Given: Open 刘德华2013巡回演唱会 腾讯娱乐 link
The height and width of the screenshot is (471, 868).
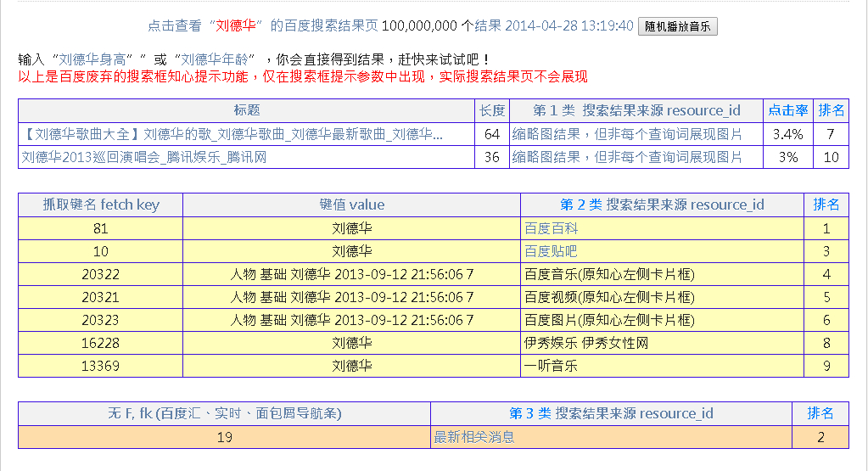Looking at the screenshot, I should (143, 157).
